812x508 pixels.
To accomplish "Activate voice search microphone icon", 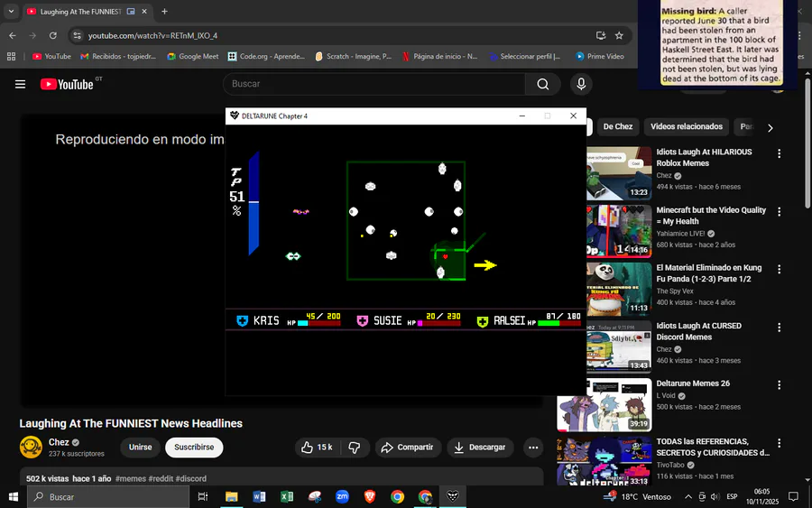I will point(581,84).
